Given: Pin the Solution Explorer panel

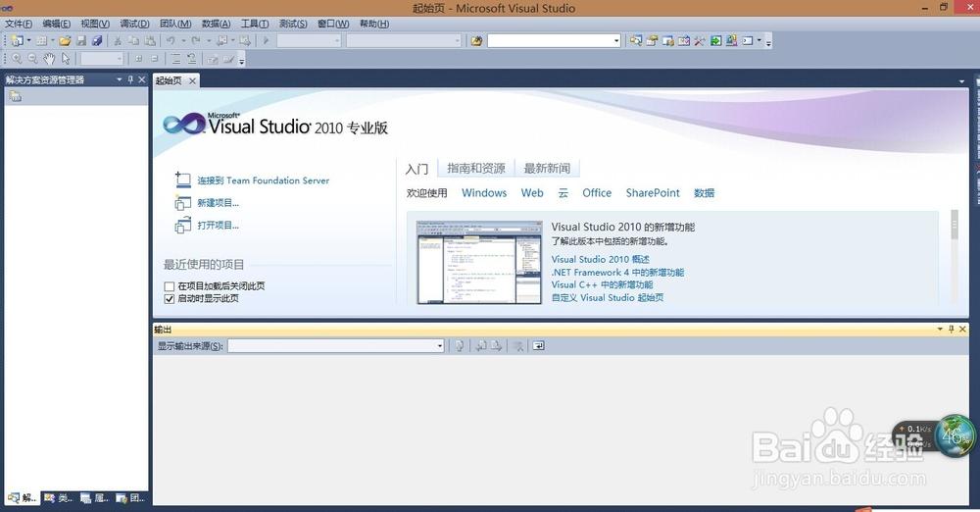Looking at the screenshot, I should (x=130, y=79).
